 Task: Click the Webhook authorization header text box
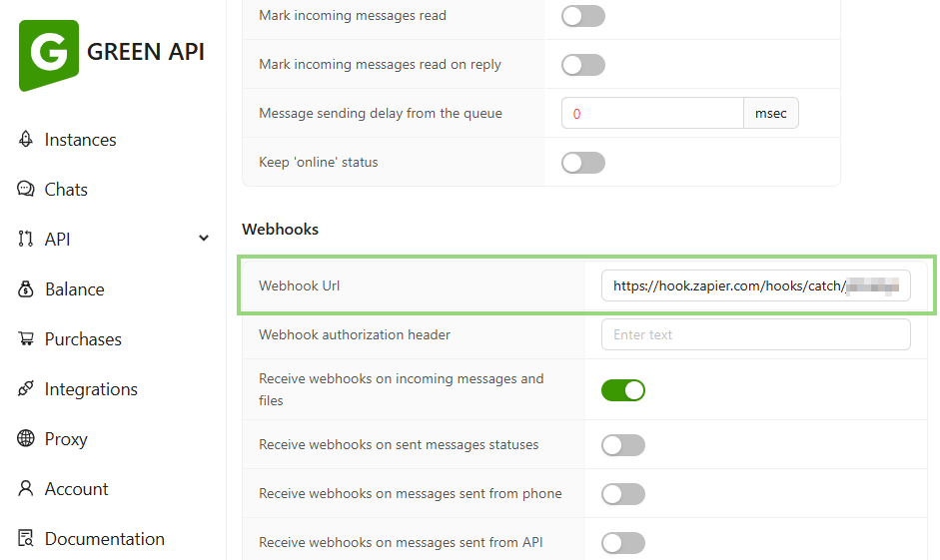pyautogui.click(x=755, y=335)
